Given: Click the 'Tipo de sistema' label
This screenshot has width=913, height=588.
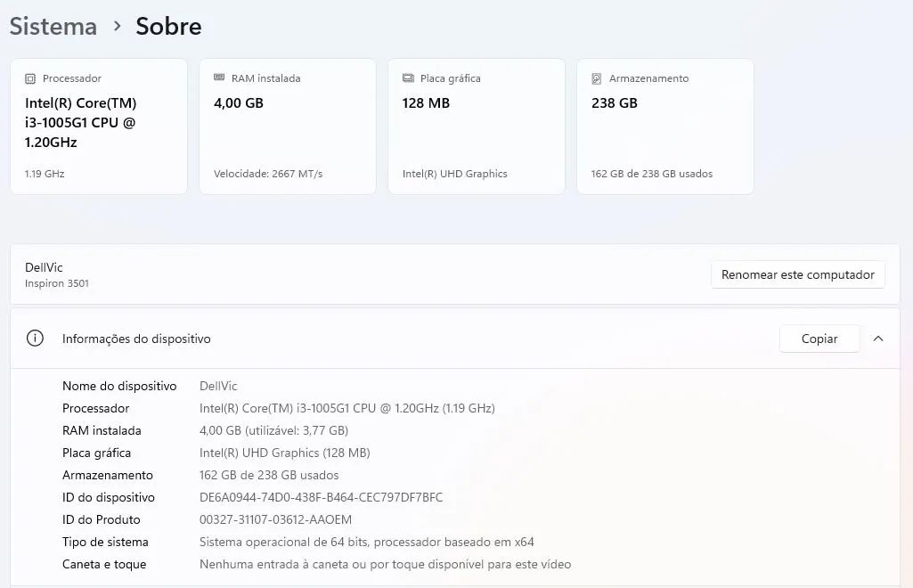Looking at the screenshot, I should point(105,542).
